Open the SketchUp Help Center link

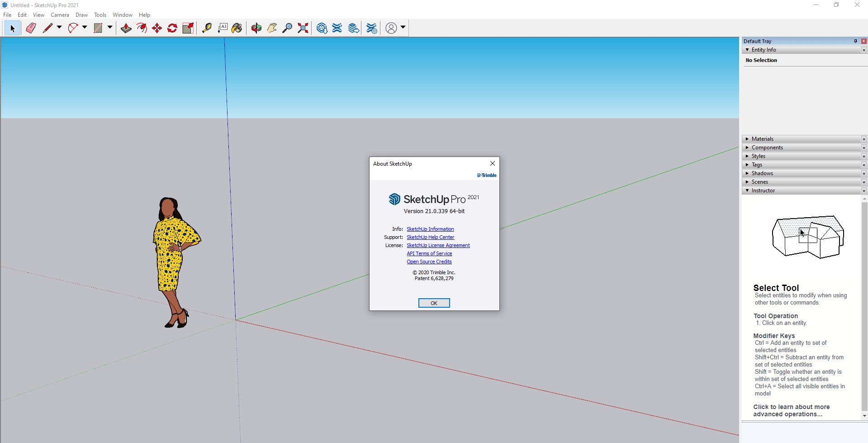pyautogui.click(x=430, y=237)
